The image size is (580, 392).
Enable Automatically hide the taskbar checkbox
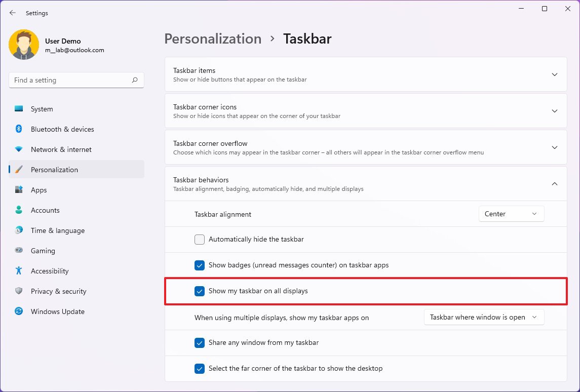(200, 240)
